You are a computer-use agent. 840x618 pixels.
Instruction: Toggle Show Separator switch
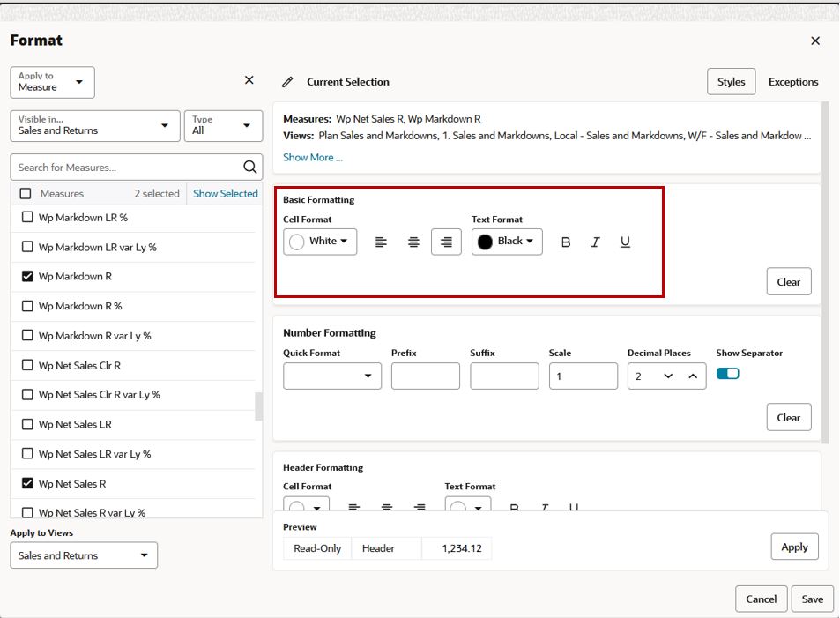pos(727,374)
